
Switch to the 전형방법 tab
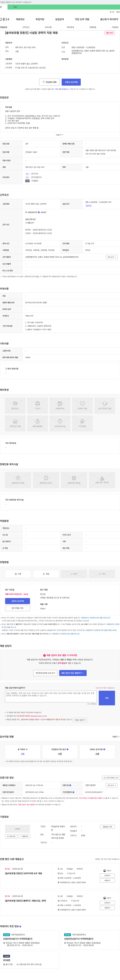point(93,27)
